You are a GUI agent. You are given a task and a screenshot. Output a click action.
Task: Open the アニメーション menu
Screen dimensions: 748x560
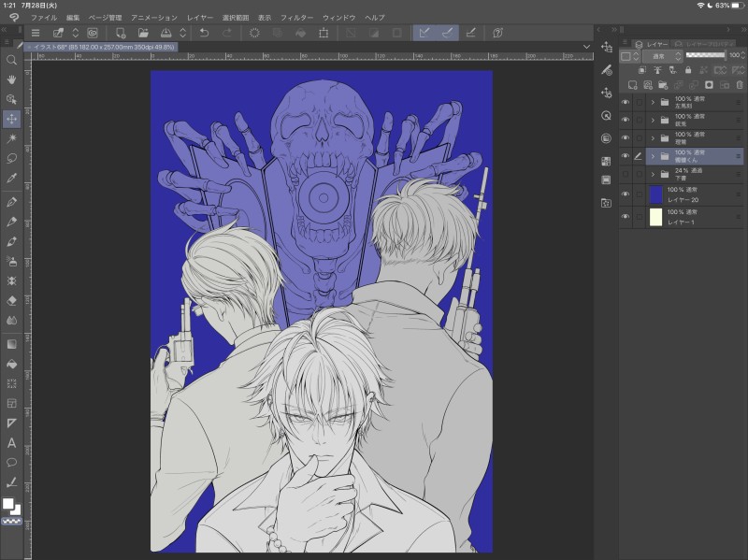tap(154, 18)
